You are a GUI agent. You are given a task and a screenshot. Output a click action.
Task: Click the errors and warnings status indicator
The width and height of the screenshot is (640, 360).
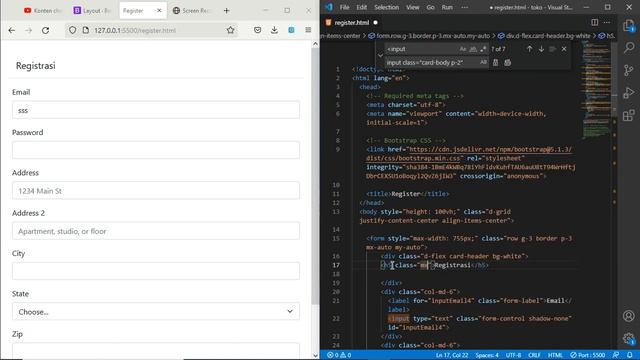[339, 355]
